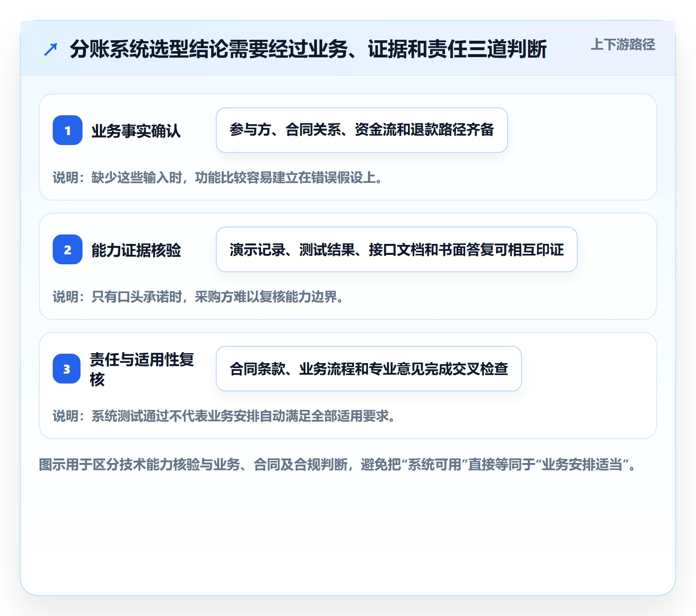Screen dimensions: 696x616
Task: Click the footer caption starting 图示用于区分技术能力核验
Action: [338, 464]
